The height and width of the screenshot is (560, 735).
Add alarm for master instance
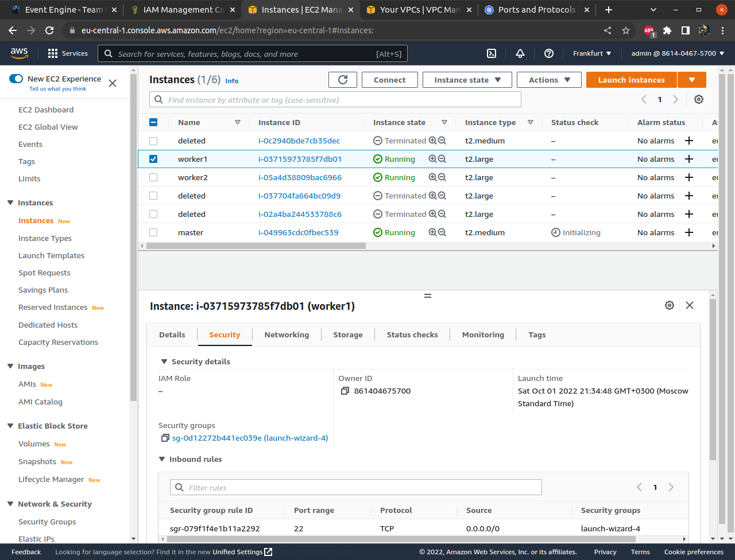click(689, 232)
